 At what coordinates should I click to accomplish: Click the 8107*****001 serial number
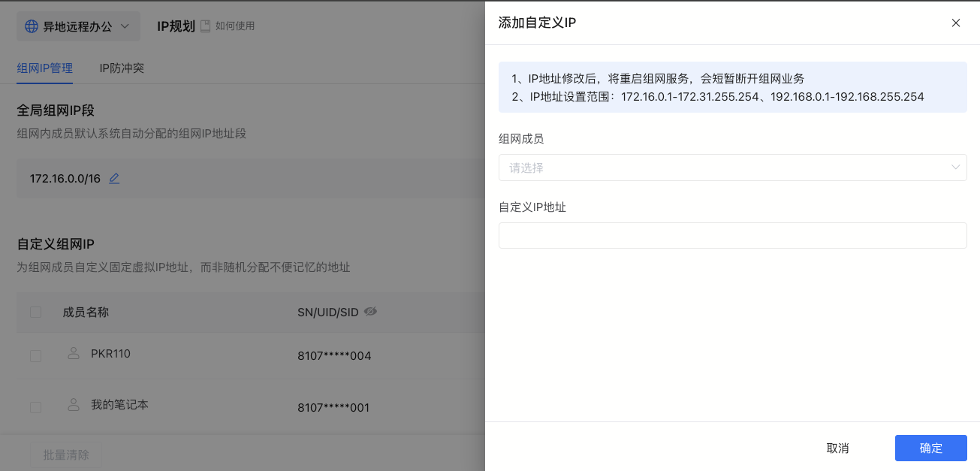[334, 408]
